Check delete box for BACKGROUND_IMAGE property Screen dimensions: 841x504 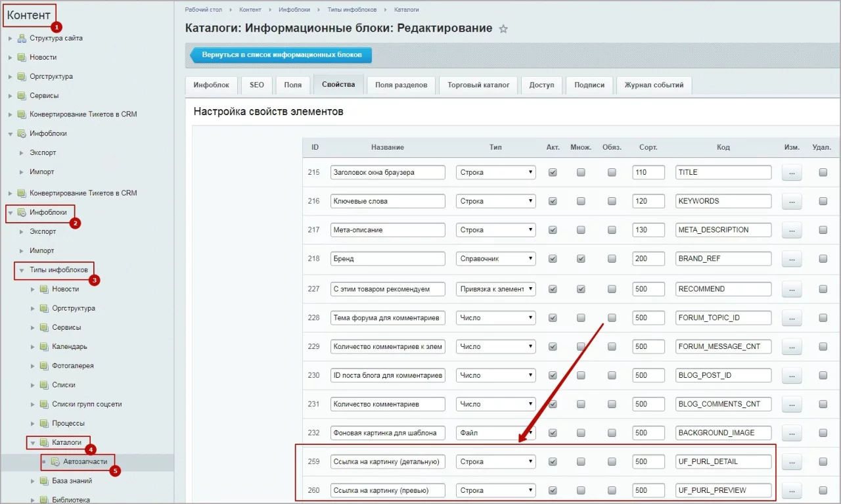pos(823,433)
